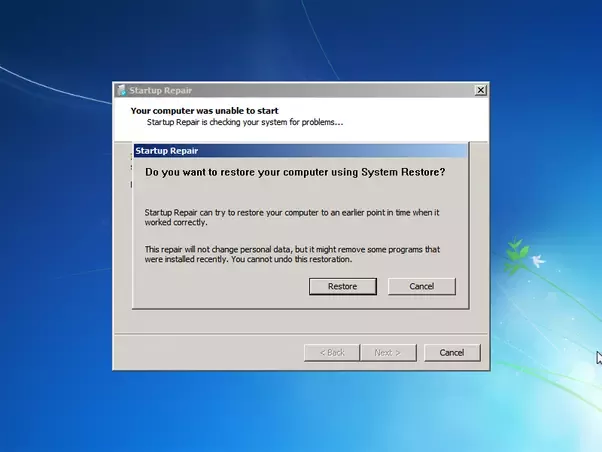
Task: Click the disabled Back button
Action: 332,353
